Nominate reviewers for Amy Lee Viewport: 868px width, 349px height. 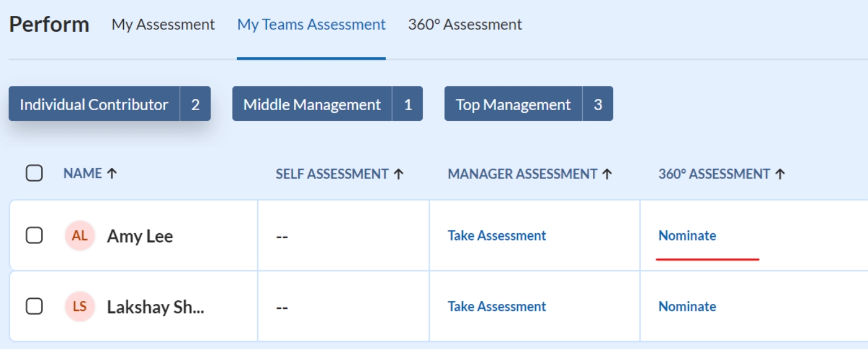(x=687, y=235)
